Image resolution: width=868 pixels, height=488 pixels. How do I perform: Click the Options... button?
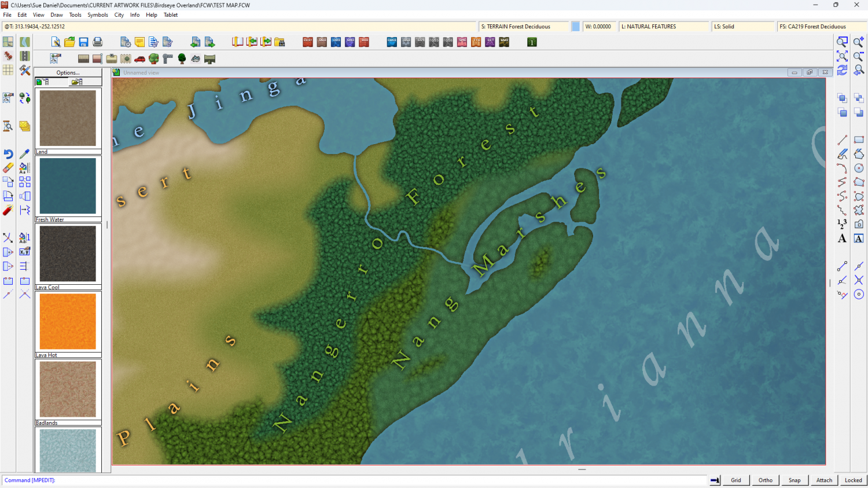click(68, 72)
